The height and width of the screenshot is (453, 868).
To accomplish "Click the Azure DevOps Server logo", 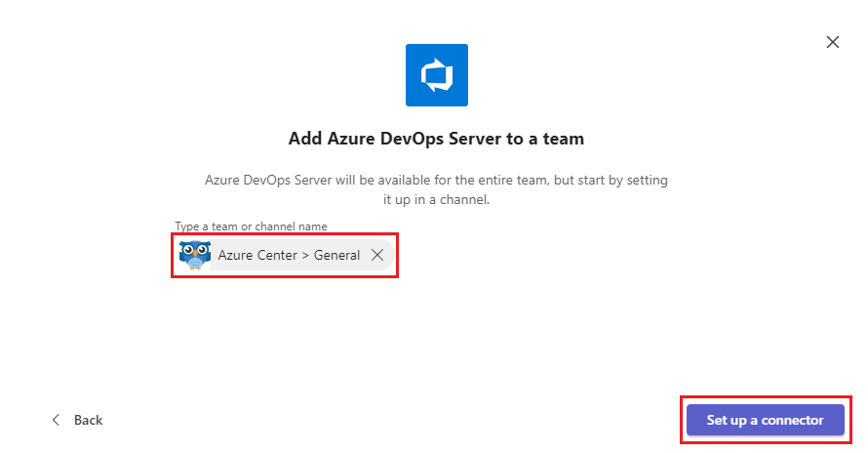I will [436, 75].
